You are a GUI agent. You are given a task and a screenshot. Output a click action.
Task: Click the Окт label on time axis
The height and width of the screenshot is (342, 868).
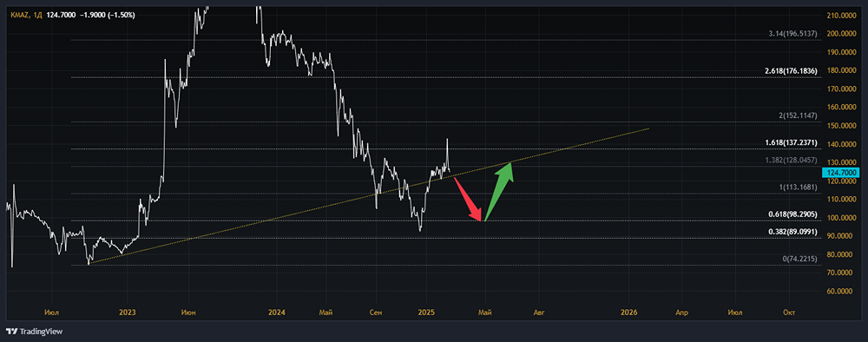(x=789, y=312)
